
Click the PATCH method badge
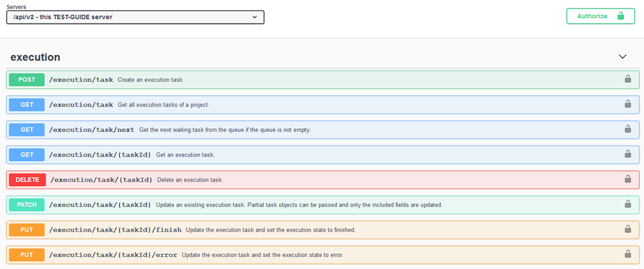click(x=27, y=205)
